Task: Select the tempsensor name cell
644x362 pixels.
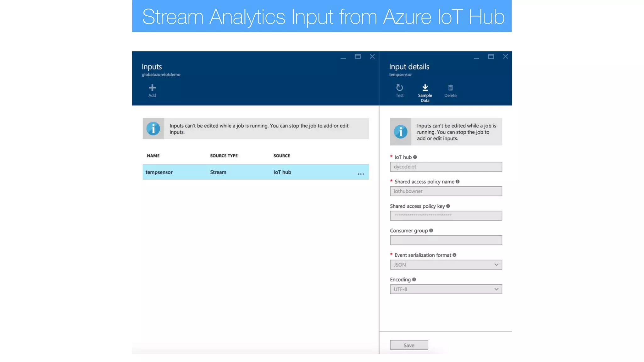Action: [x=159, y=172]
